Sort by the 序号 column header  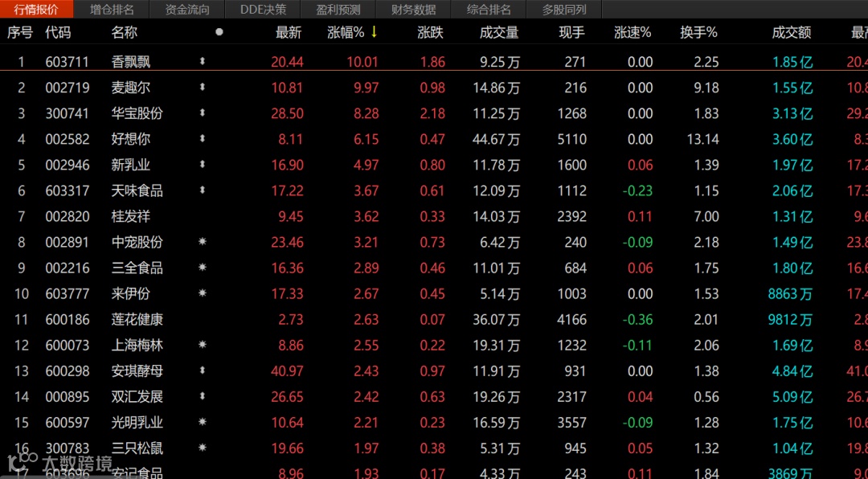tap(19, 33)
